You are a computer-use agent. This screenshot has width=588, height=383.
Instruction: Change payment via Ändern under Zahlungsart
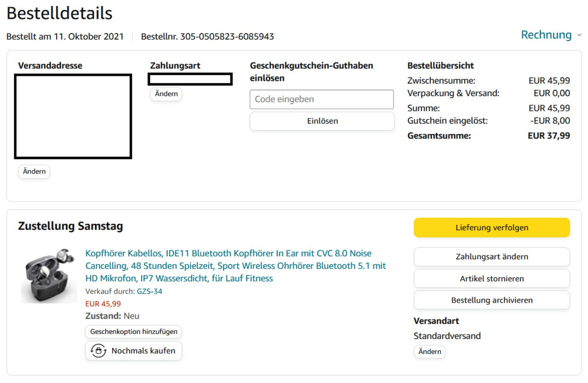(166, 94)
